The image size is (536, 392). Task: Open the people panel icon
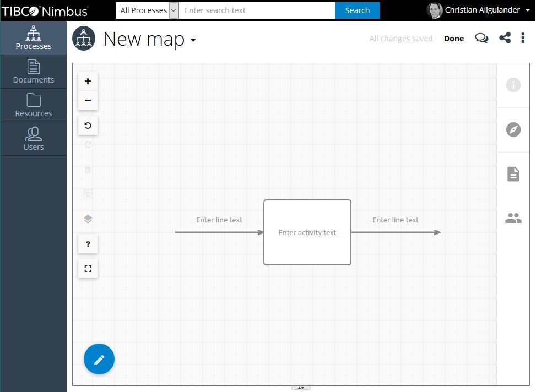click(x=513, y=218)
